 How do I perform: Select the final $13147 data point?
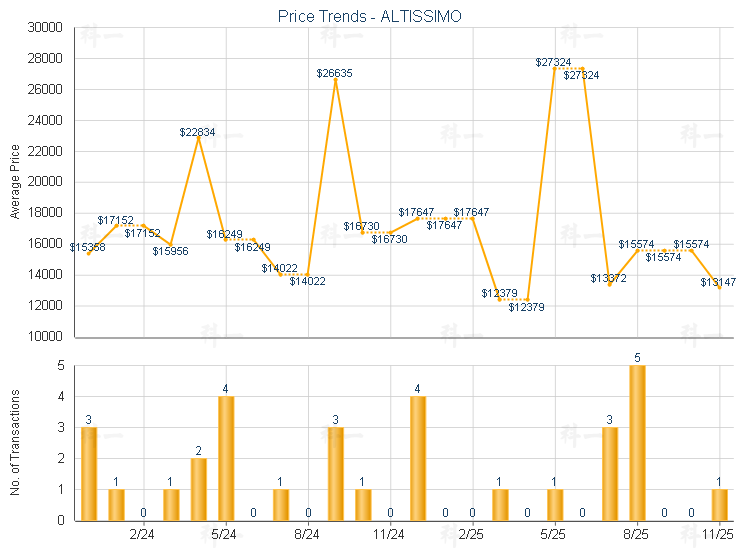click(719, 288)
